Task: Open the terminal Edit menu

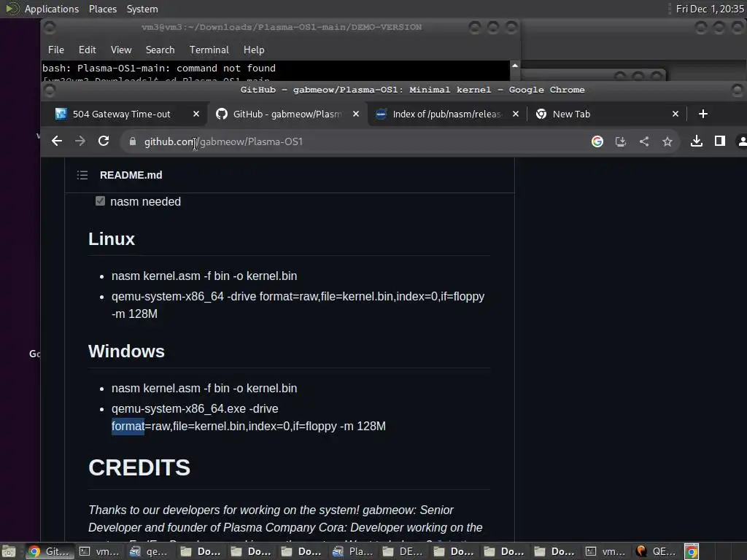Action: pyautogui.click(x=88, y=50)
